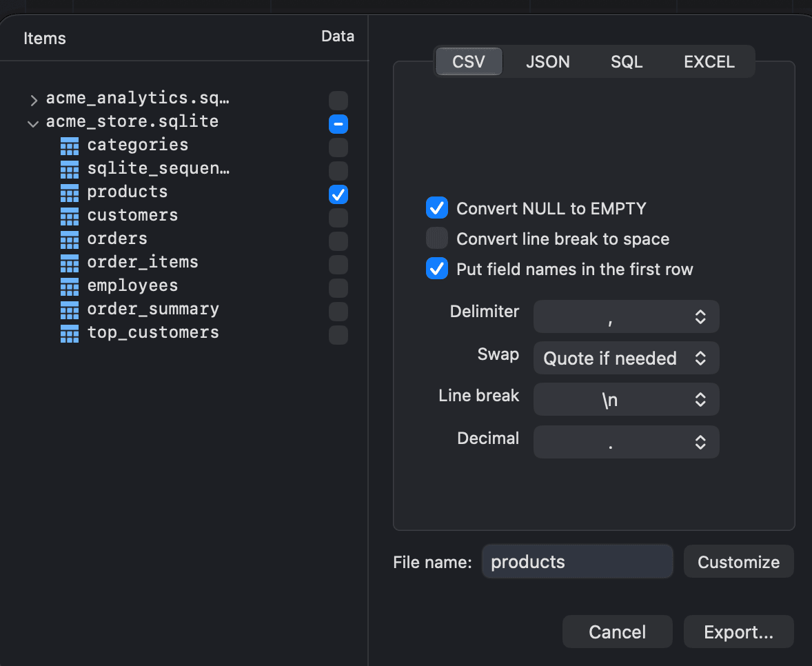Switch to the EXCEL export tab
The width and height of the screenshot is (812, 666).
point(709,61)
